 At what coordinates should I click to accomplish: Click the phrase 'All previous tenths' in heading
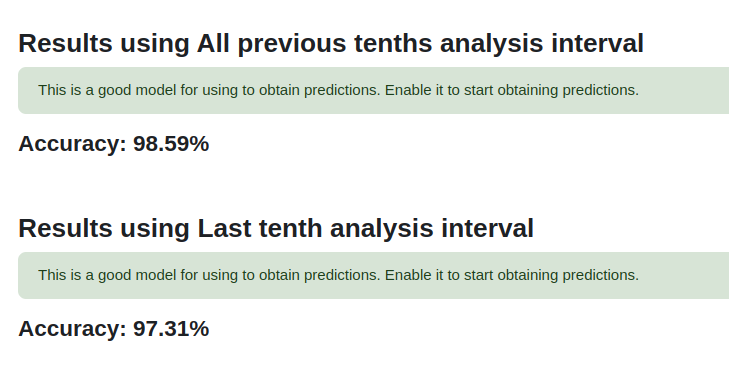pyautogui.click(x=314, y=43)
